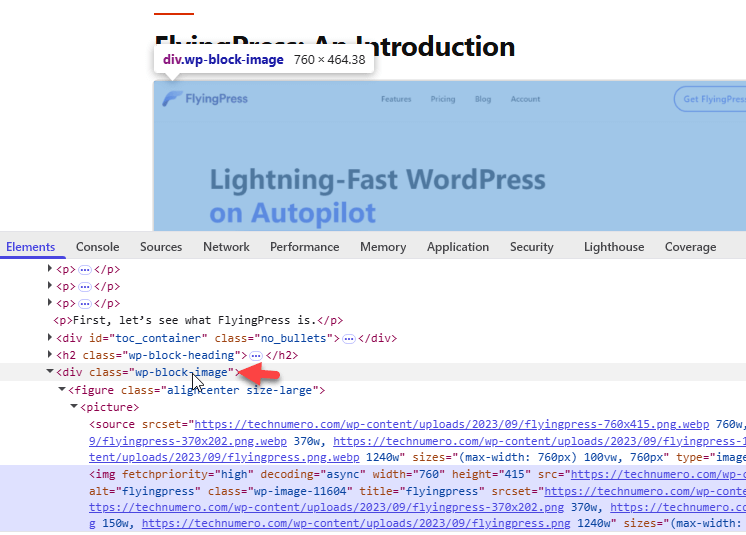Viewport: 746px width, 535px height.
Task: Click the FlyingPress logo in page image
Action: click(x=205, y=98)
